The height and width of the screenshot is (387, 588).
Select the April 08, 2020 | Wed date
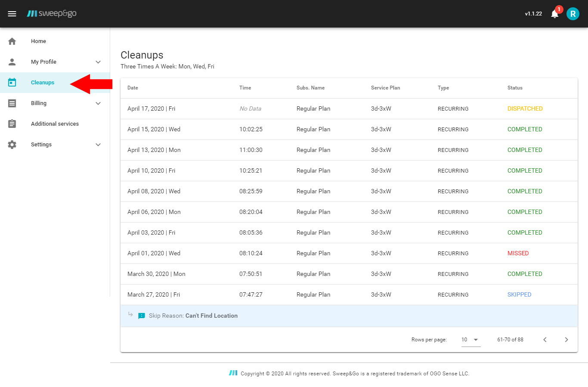pos(154,191)
